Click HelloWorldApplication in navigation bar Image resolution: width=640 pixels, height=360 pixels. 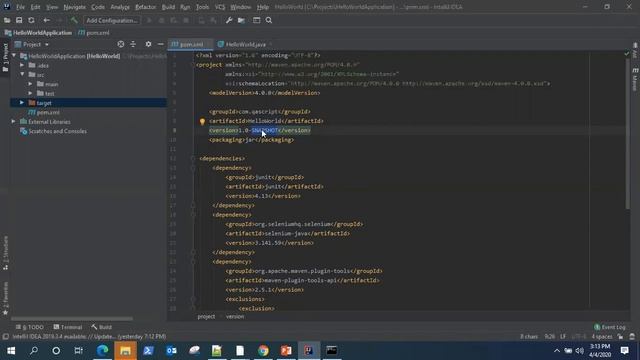click(x=38, y=33)
